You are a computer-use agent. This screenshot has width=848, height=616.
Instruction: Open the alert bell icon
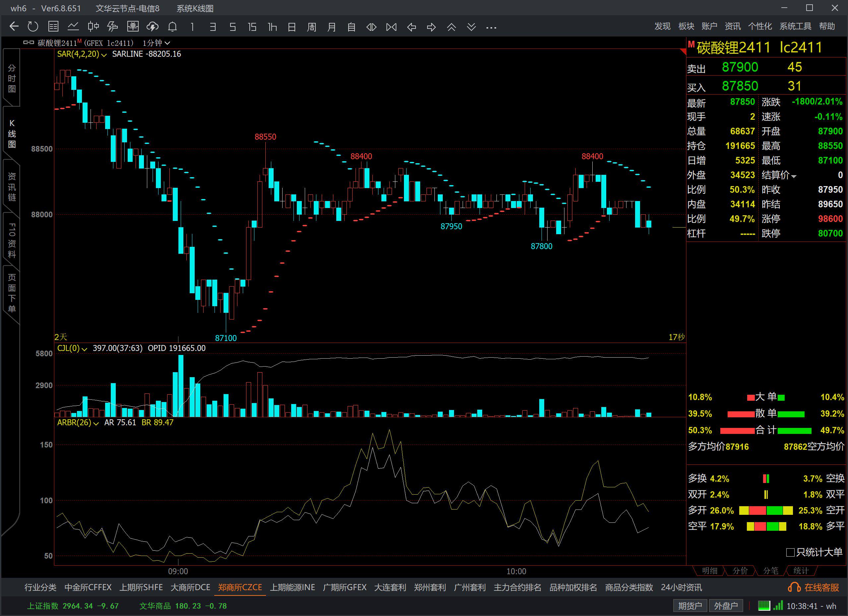click(172, 27)
